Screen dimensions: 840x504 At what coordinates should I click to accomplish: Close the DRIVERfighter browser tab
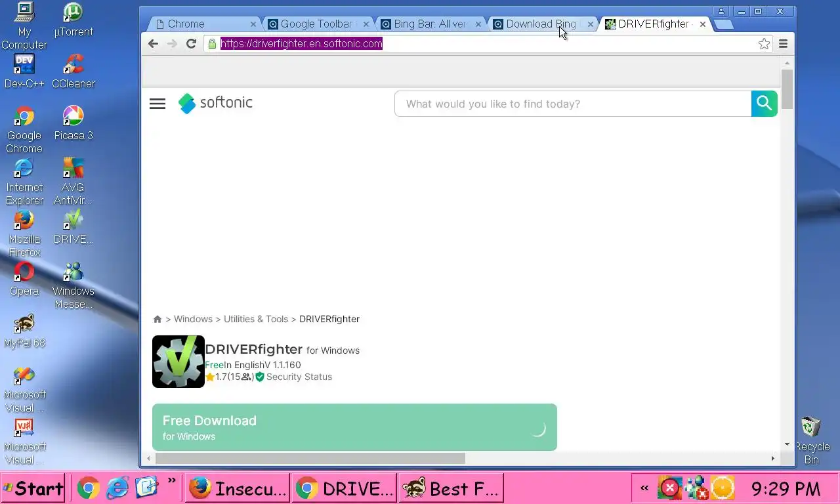703,24
